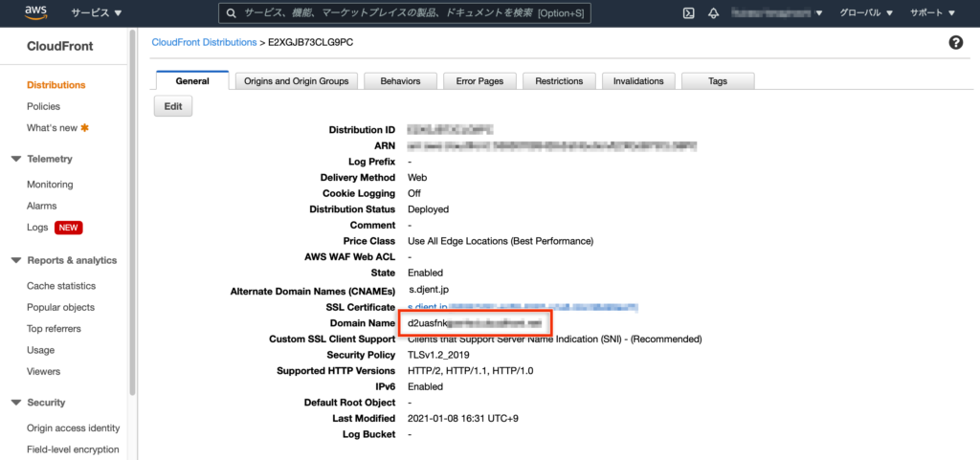This screenshot has height=460, width=980.
Task: Open Cache statistics report
Action: coord(61,286)
